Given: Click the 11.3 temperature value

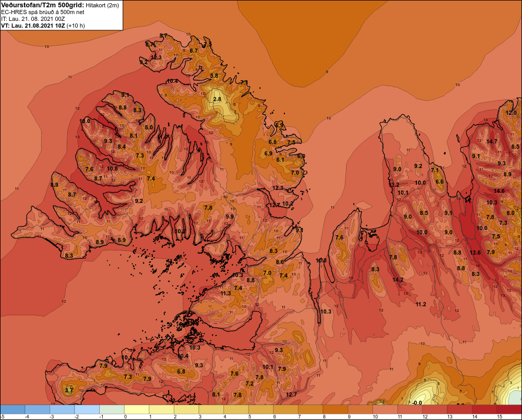Looking at the screenshot, I should click(x=226, y=293).
